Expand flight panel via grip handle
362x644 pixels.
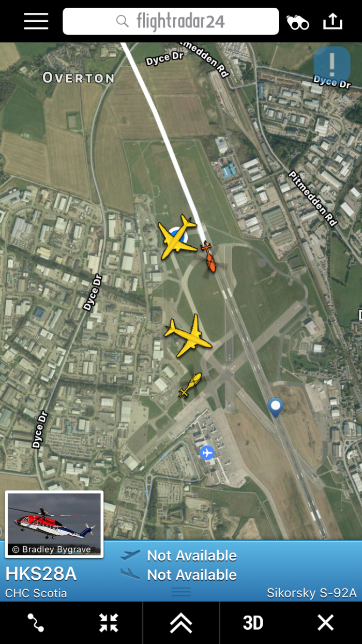(x=181, y=592)
